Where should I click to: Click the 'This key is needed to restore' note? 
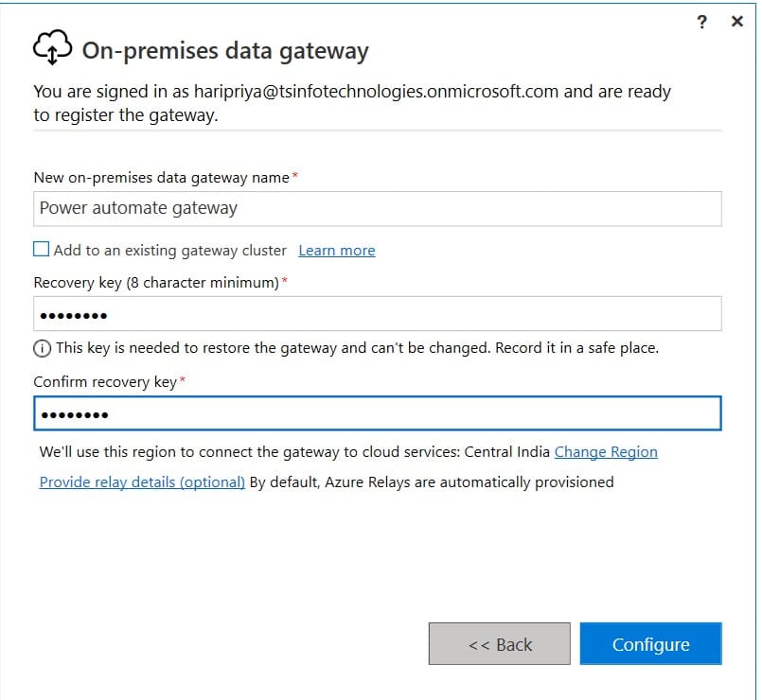357,348
